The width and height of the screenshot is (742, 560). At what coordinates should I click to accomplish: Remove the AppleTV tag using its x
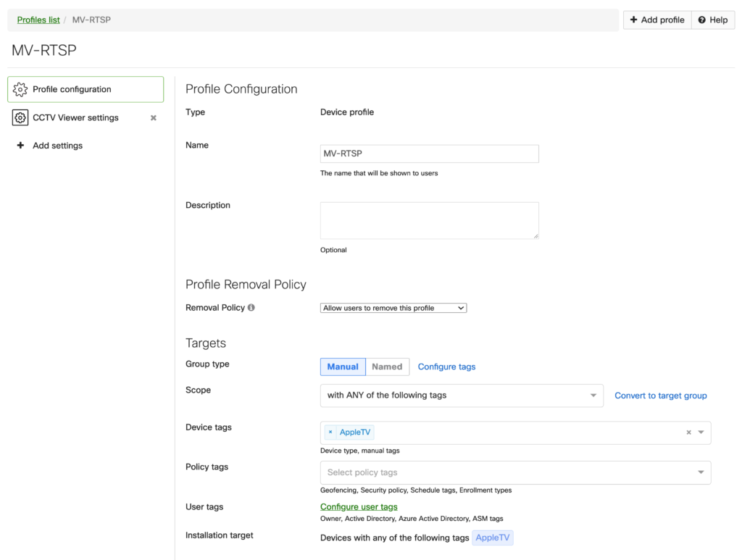click(x=330, y=432)
